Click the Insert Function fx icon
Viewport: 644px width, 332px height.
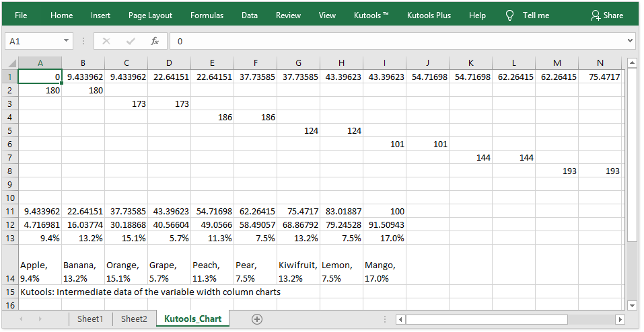[x=154, y=41]
